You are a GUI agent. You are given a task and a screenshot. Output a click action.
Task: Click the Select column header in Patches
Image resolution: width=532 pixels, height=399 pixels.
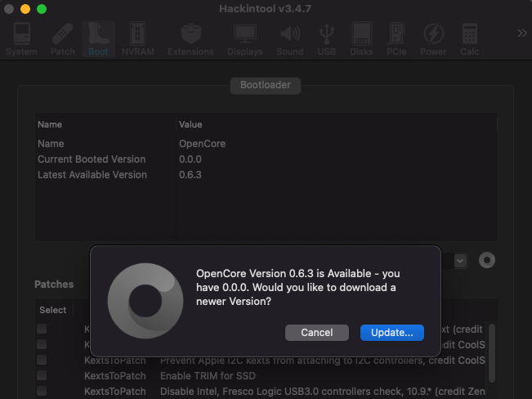click(53, 310)
